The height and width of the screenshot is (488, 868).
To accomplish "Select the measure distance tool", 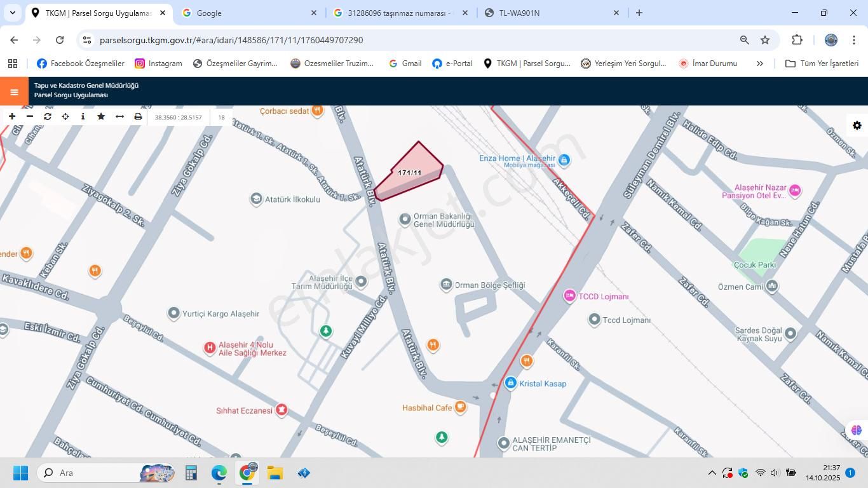I will (119, 117).
